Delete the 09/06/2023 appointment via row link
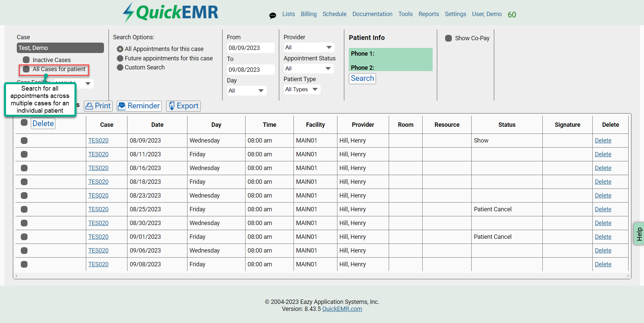The height and width of the screenshot is (323, 644). (603, 251)
